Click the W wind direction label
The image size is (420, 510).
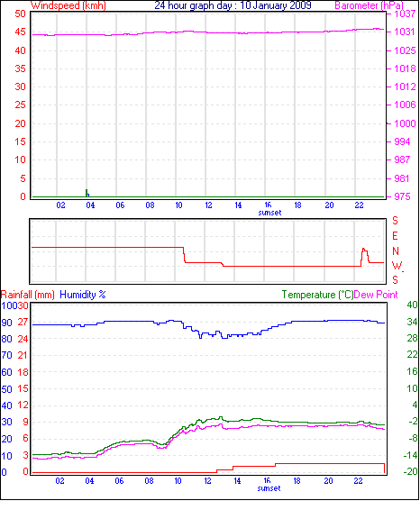click(x=397, y=266)
